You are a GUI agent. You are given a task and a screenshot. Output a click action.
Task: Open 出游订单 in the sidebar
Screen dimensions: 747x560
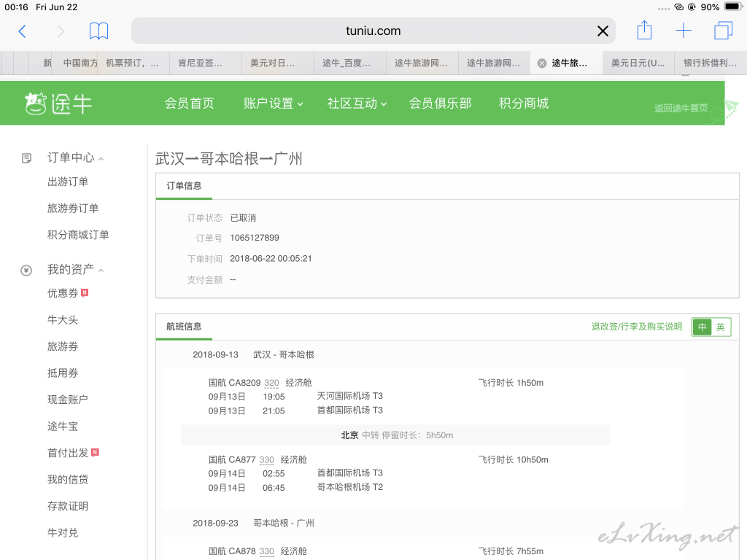(x=68, y=182)
